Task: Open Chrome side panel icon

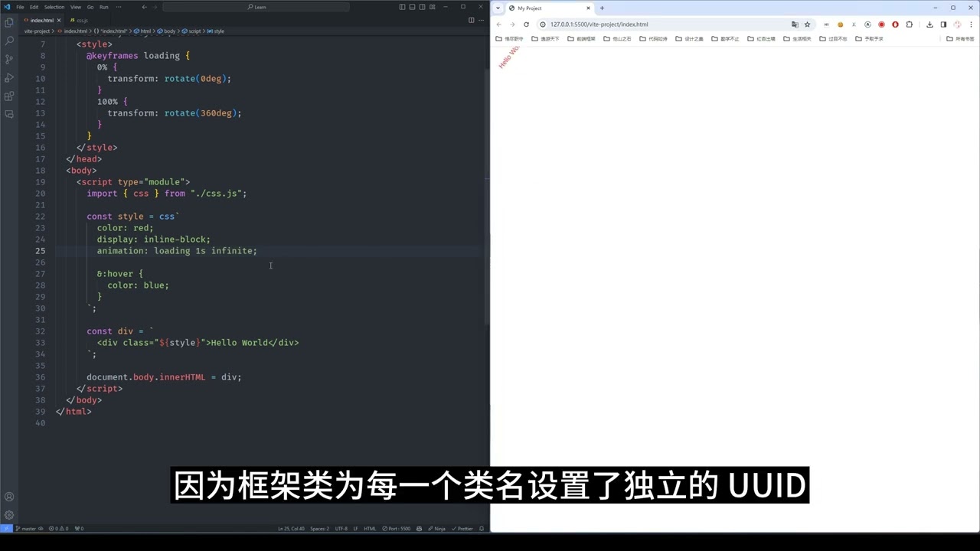Action: [x=943, y=24]
